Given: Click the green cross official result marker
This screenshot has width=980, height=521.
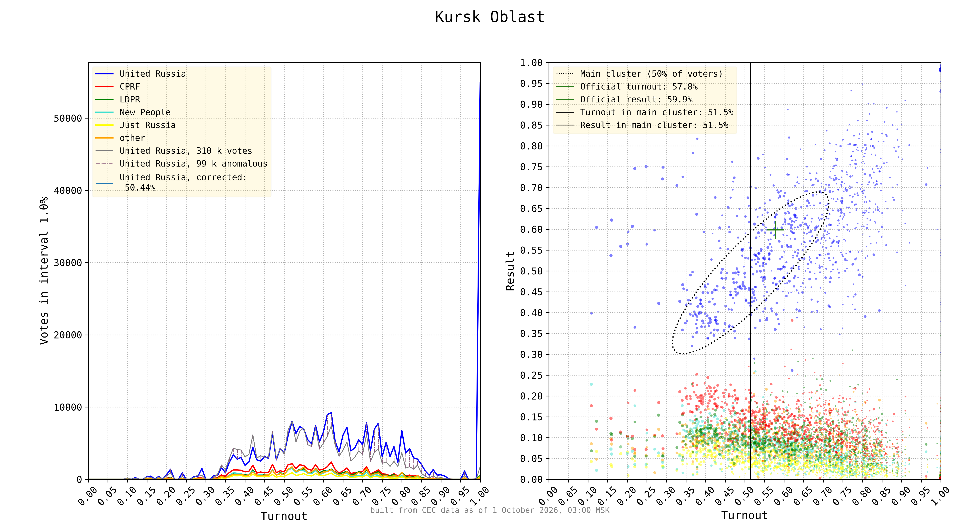Looking at the screenshot, I should coord(775,230).
